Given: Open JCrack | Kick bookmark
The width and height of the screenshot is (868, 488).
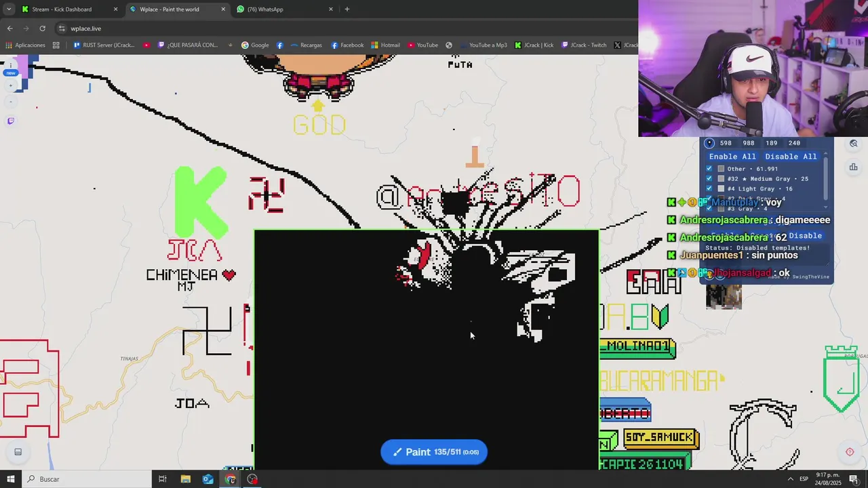Looking at the screenshot, I should [x=534, y=45].
